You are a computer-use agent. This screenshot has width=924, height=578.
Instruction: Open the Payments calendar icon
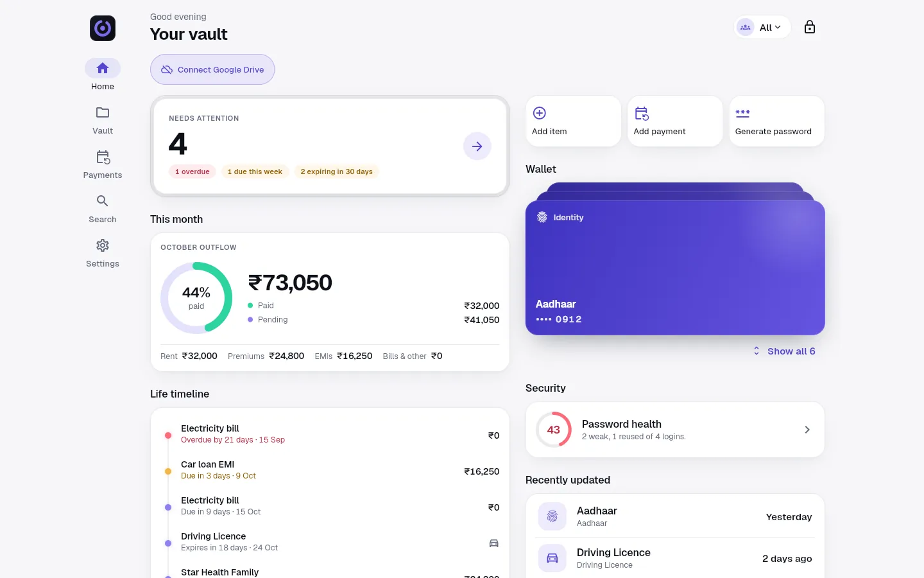coord(103,157)
